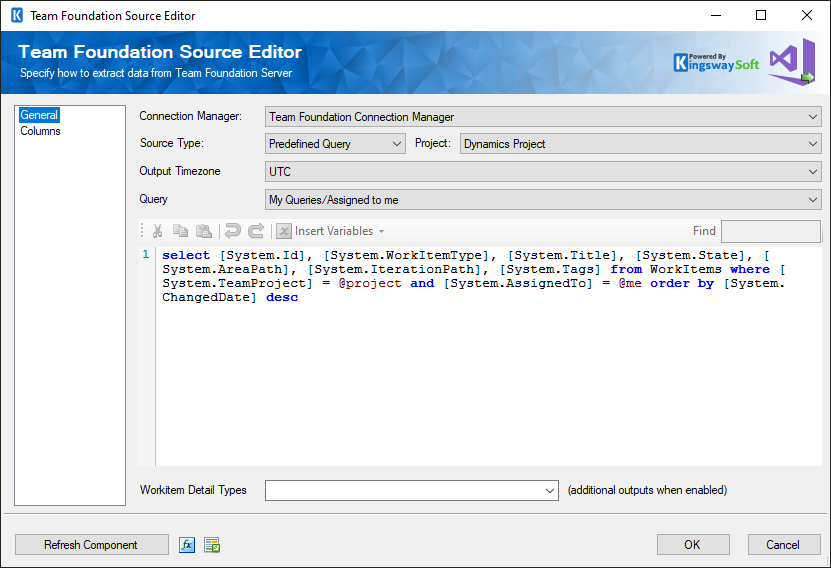Select the General page in the left list
831x568 pixels.
pos(39,115)
